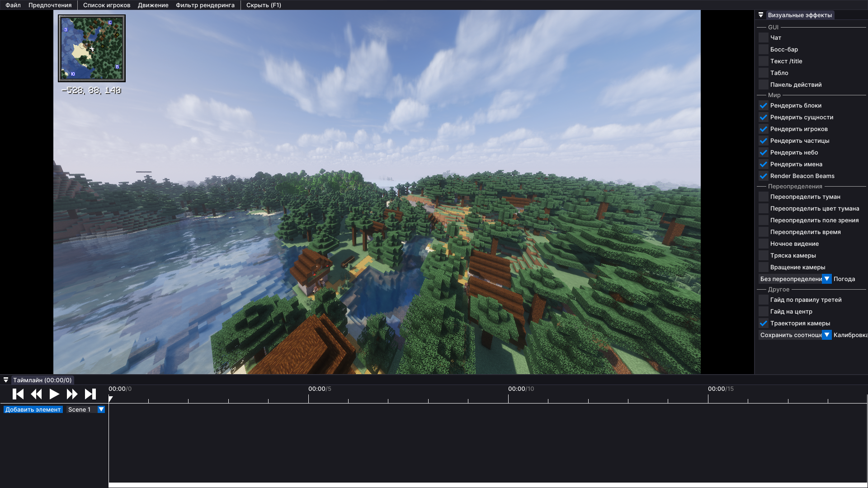Jump to the start of the timeline
Image resolution: width=868 pixels, height=488 pixels.
pos(18,394)
